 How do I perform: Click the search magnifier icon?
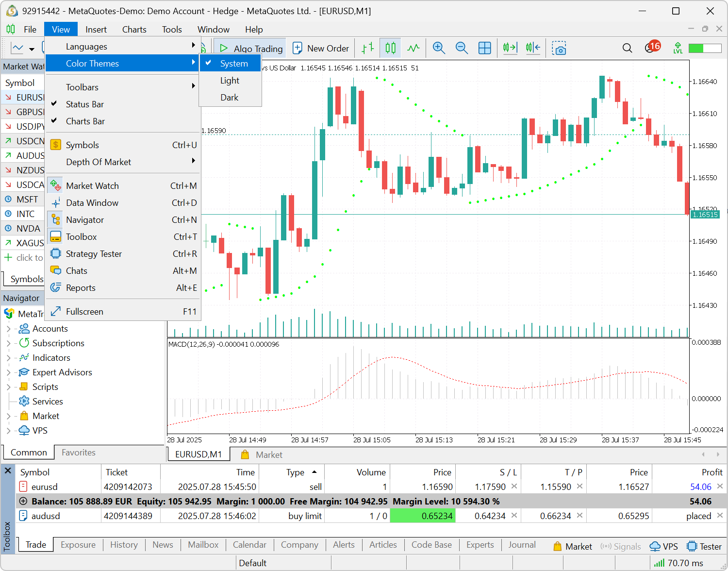627,48
